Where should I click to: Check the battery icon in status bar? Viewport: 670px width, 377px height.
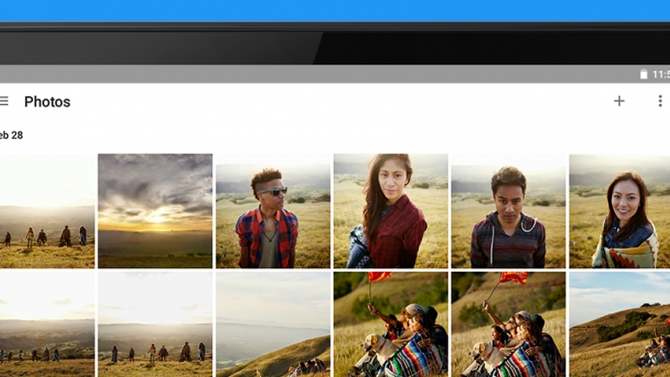[x=644, y=74]
